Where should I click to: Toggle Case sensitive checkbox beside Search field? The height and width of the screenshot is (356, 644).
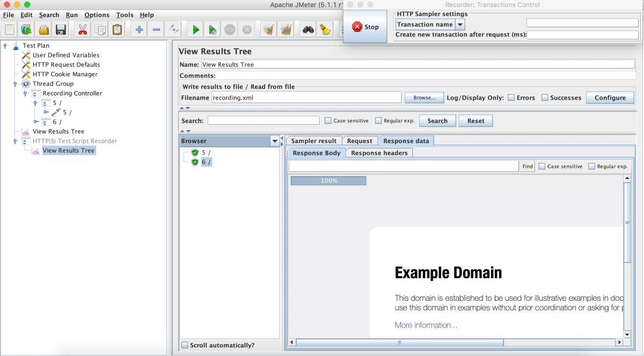point(328,121)
